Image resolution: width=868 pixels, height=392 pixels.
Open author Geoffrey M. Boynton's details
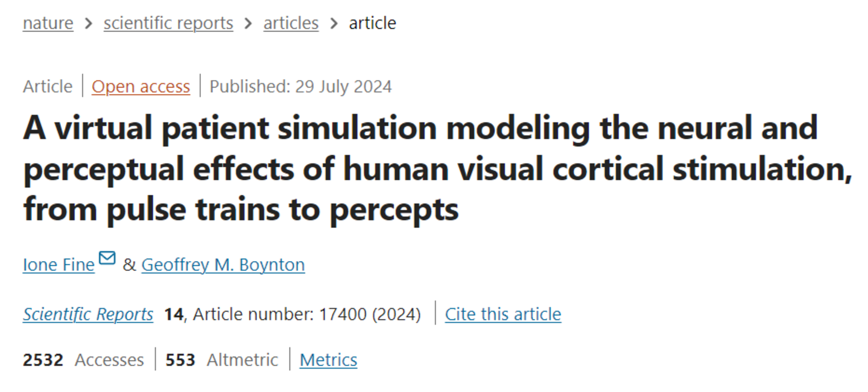[x=223, y=265]
